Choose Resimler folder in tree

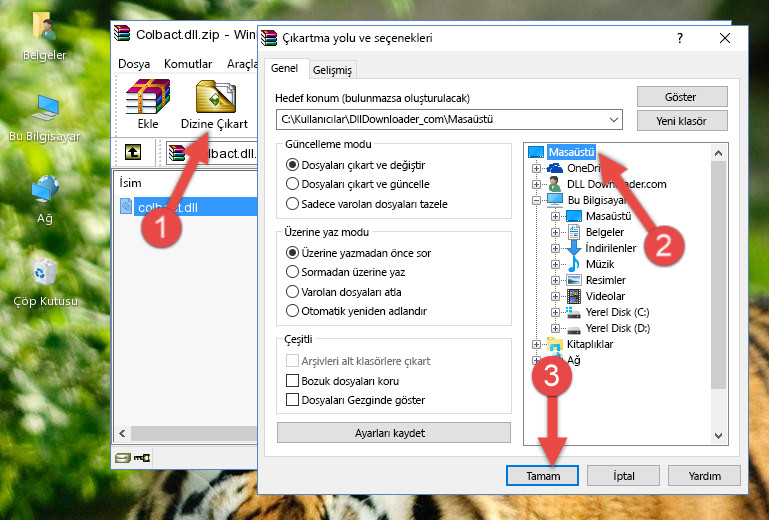pyautogui.click(x=606, y=280)
